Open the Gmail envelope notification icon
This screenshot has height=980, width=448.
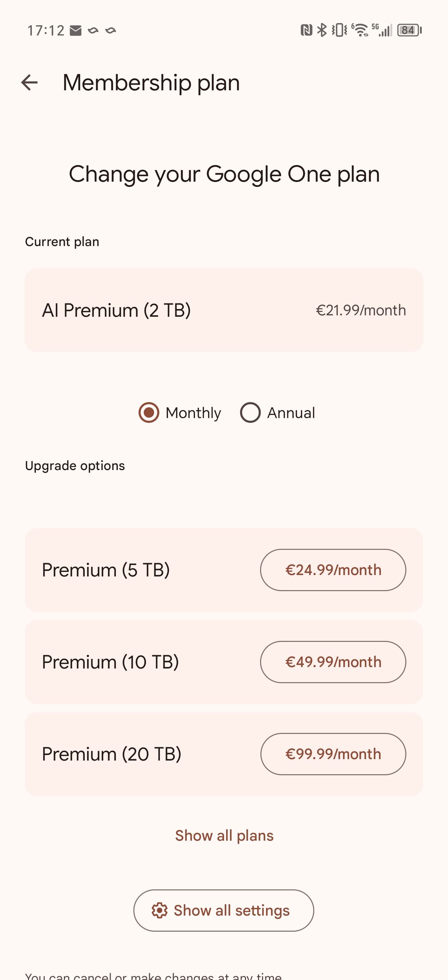[x=76, y=30]
